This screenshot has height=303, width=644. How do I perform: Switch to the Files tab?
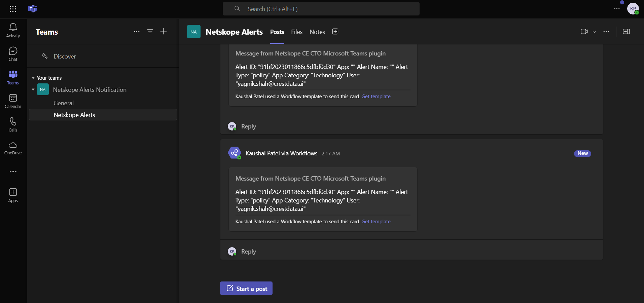pyautogui.click(x=297, y=32)
